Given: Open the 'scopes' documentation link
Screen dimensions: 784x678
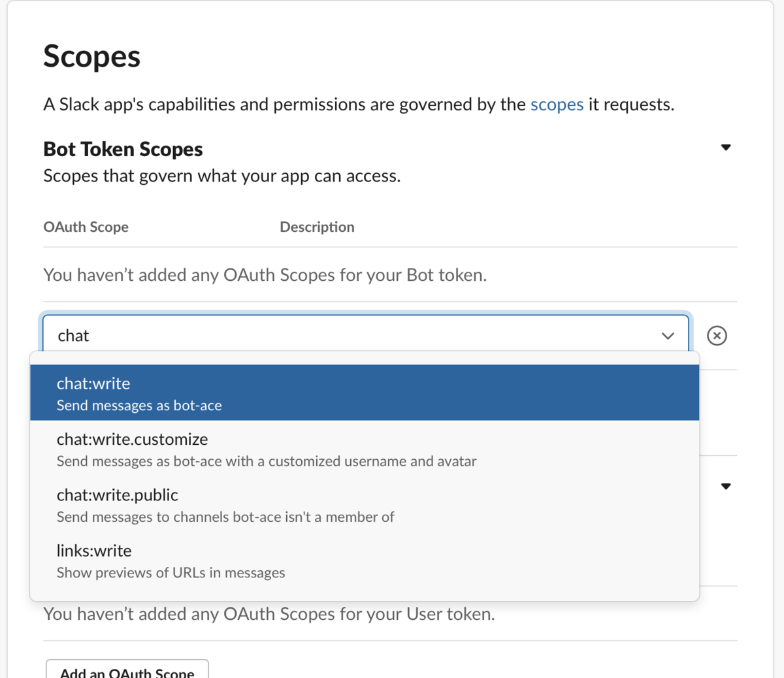Looking at the screenshot, I should [557, 105].
